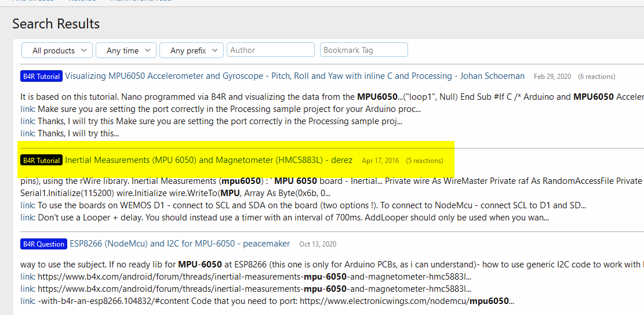Focus the Author input field
644x315 pixels.
271,50
